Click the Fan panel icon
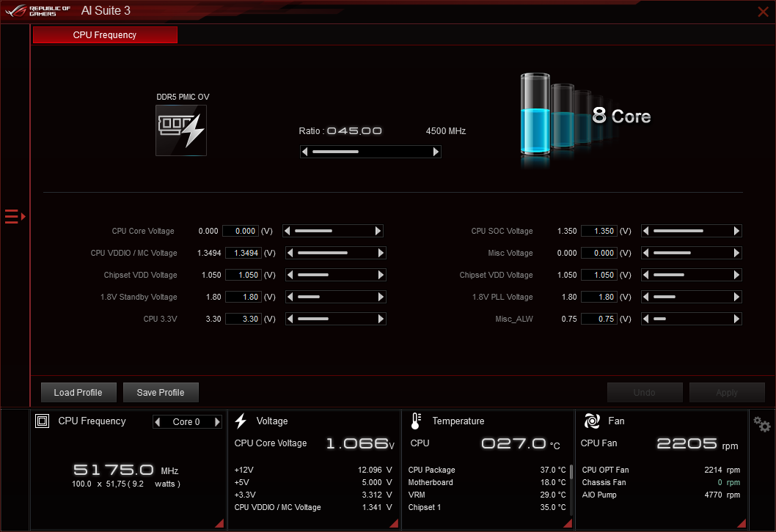Image resolution: width=776 pixels, height=532 pixels. click(592, 421)
